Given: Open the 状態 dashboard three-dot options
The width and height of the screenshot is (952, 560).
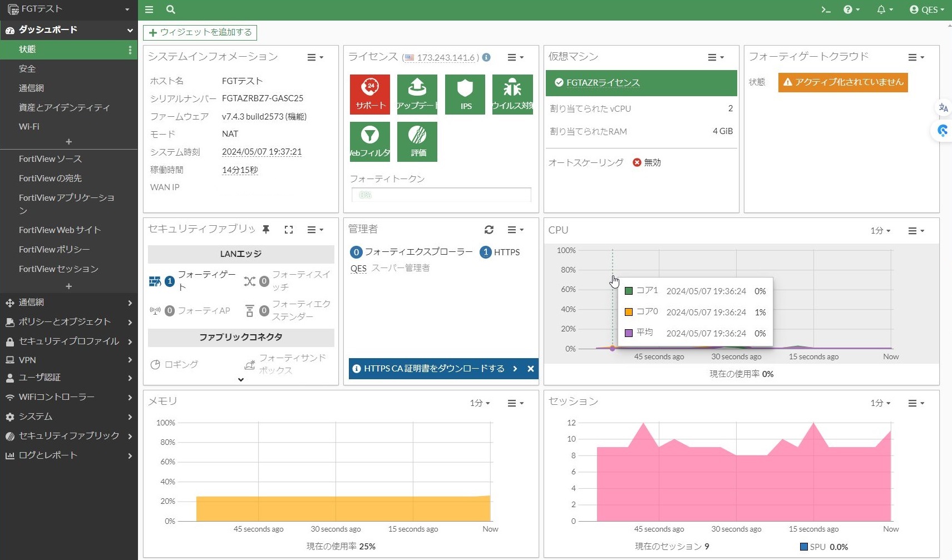Looking at the screenshot, I should coord(130,50).
